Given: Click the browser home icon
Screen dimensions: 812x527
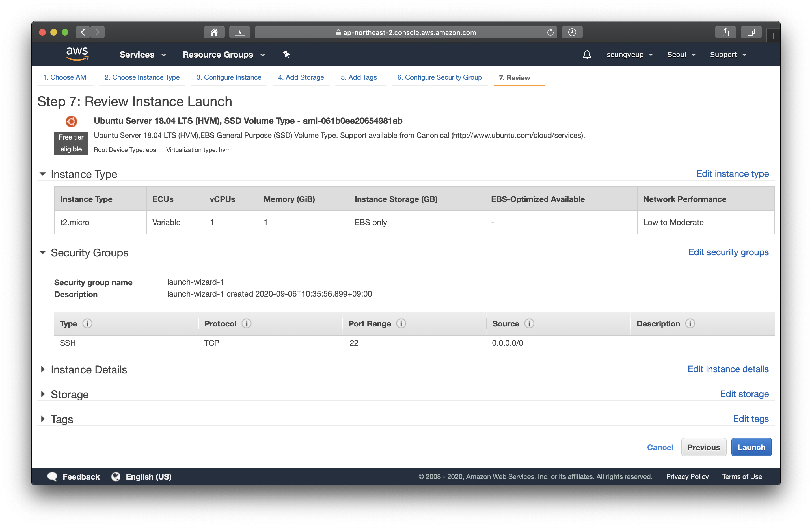Looking at the screenshot, I should [214, 32].
